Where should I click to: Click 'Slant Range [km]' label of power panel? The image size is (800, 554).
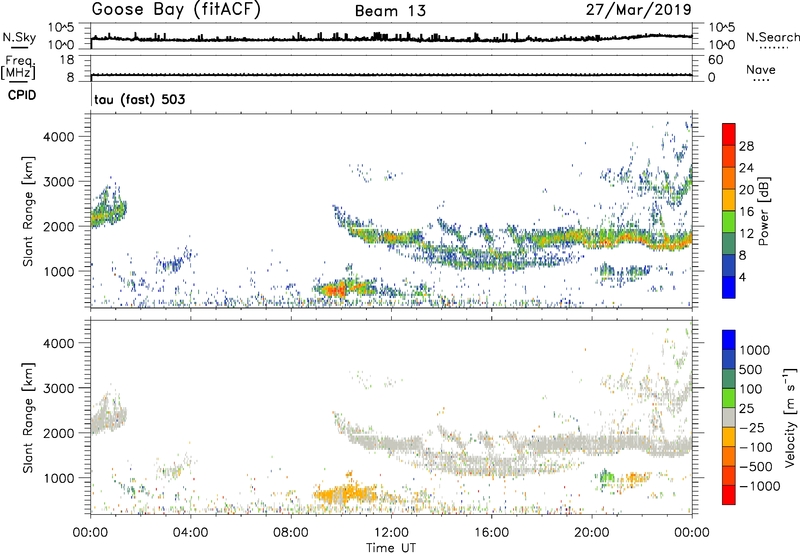click(x=28, y=211)
